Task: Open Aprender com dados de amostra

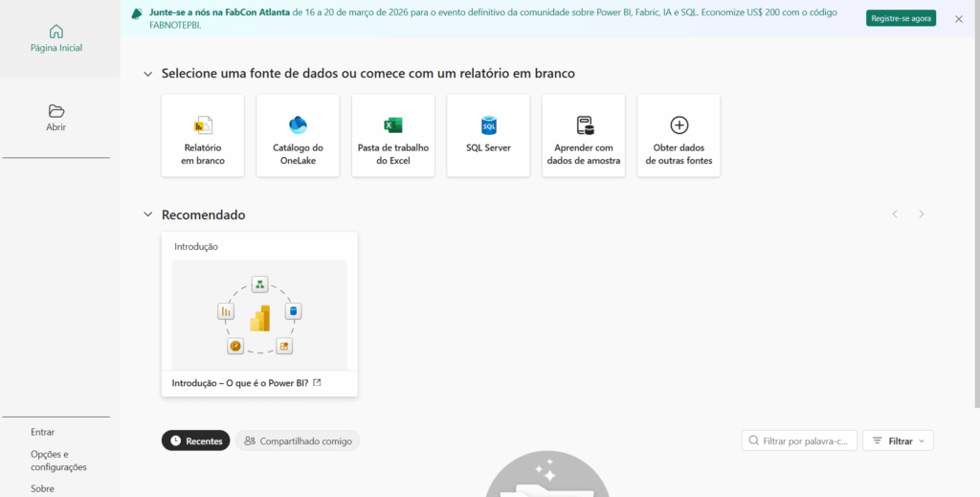Action: point(584,136)
